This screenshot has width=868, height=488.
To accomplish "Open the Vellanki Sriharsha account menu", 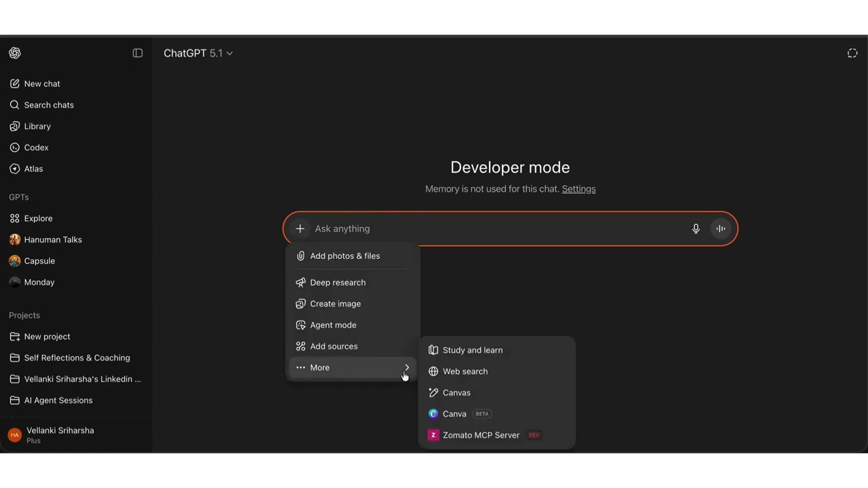I will 76,435.
